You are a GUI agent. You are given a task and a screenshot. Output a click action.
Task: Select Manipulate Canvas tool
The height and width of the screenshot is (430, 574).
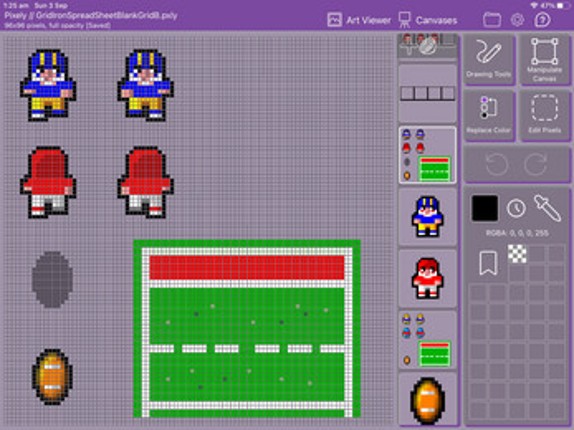544,60
